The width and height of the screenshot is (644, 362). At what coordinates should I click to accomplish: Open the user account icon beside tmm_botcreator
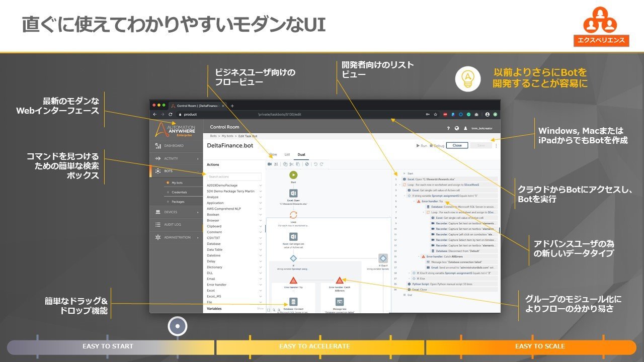coord(466,128)
